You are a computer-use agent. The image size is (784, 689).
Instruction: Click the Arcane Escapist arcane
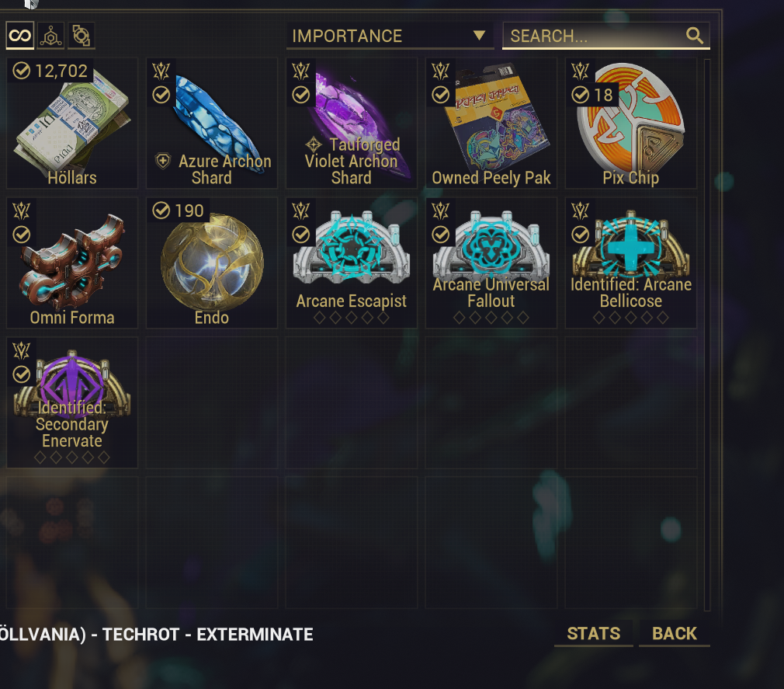tap(352, 263)
